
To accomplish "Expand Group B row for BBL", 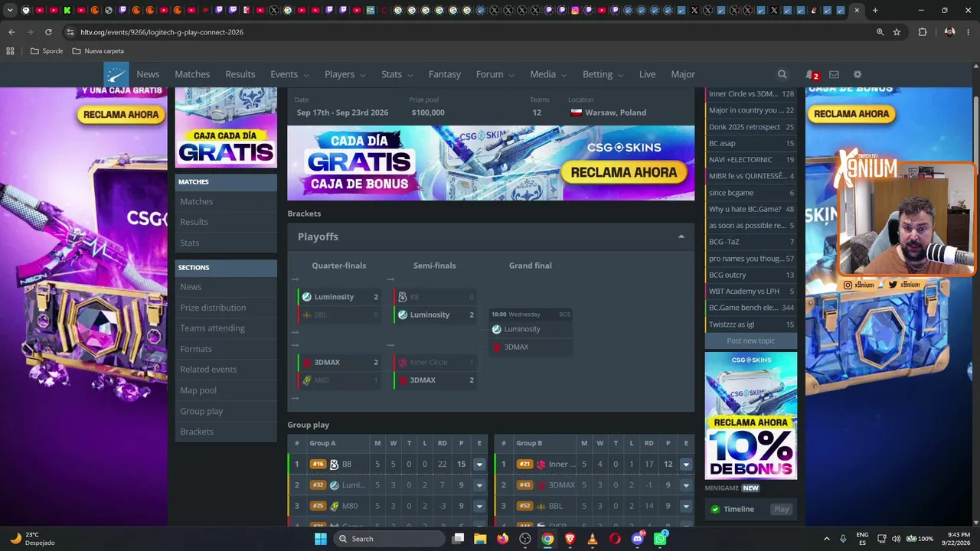I will click(686, 506).
